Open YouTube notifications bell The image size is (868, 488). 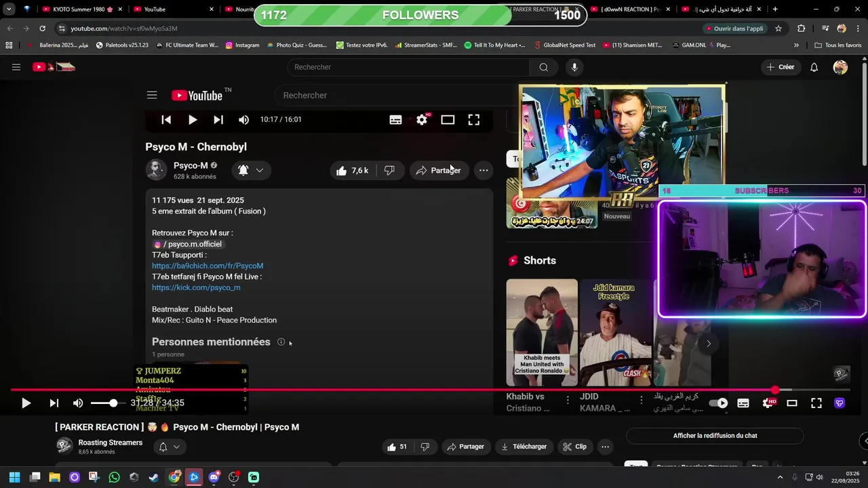(814, 67)
